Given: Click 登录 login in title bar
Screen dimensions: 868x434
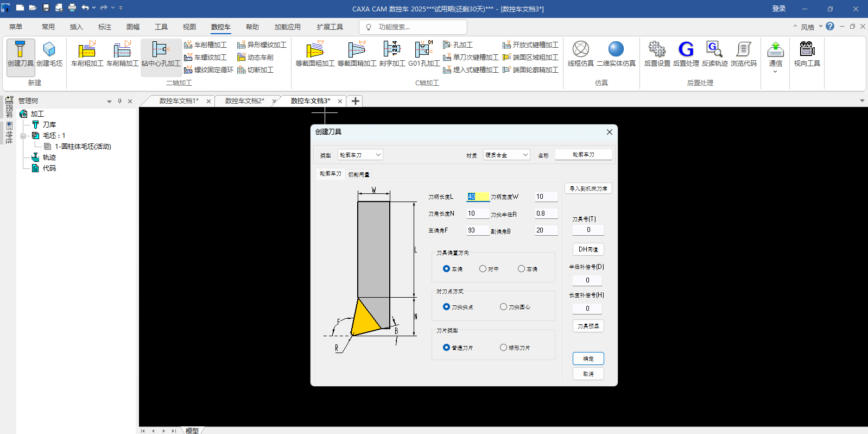Looking at the screenshot, I should click(779, 9).
